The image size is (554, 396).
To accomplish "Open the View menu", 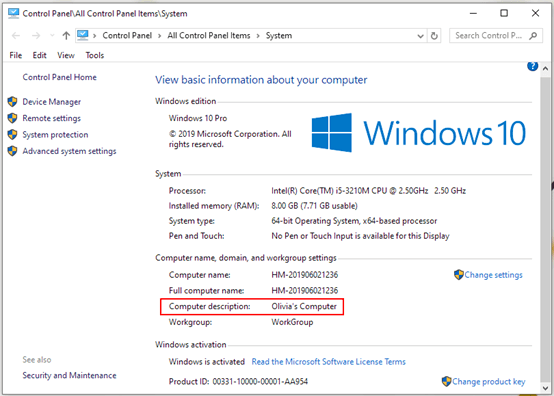I will [66, 55].
